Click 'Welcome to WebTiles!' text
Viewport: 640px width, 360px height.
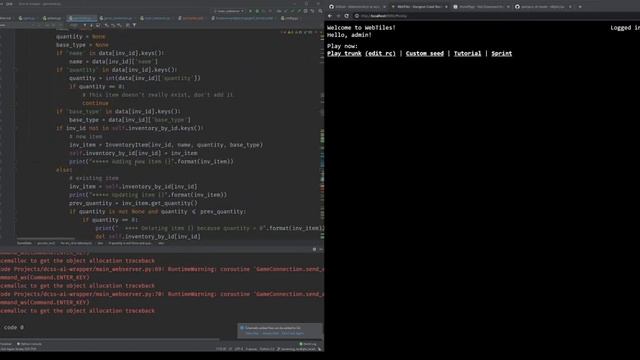coord(361,28)
